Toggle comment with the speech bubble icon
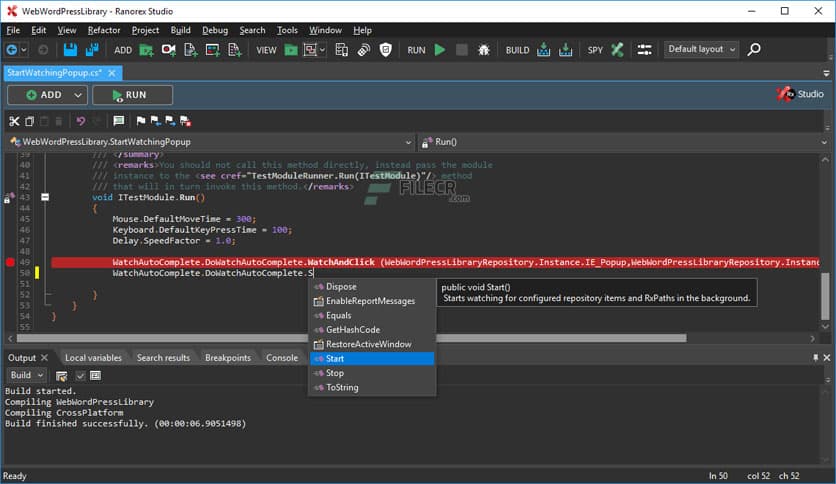Image resolution: width=836 pixels, height=484 pixels. pos(118,121)
